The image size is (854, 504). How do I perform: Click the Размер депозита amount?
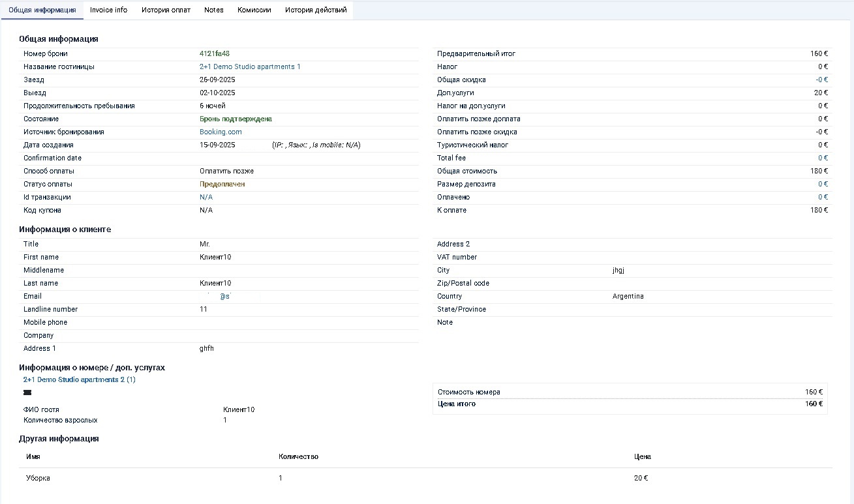[x=823, y=185]
